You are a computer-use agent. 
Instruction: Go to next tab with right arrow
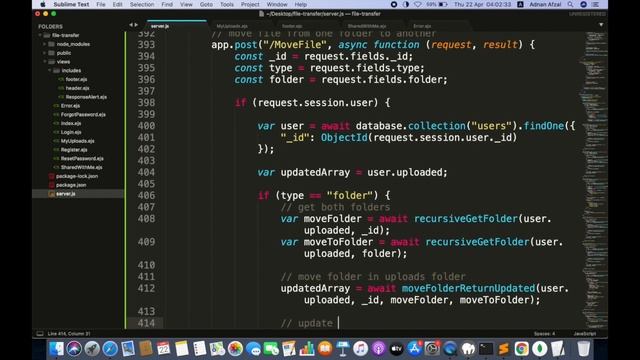(136, 25)
